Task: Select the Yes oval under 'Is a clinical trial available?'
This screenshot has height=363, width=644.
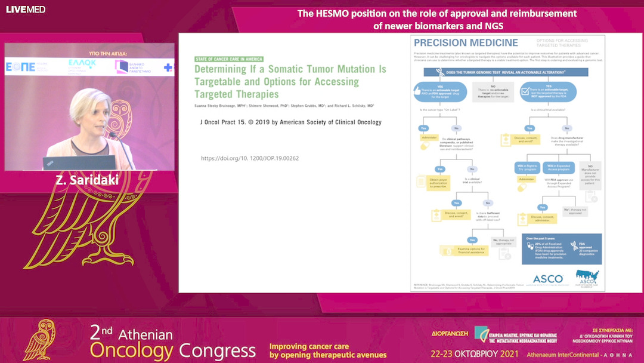Action: tap(530, 128)
